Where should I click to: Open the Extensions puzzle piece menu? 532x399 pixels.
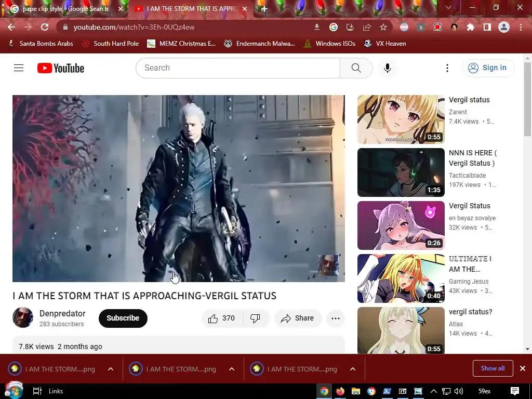pos(471,27)
